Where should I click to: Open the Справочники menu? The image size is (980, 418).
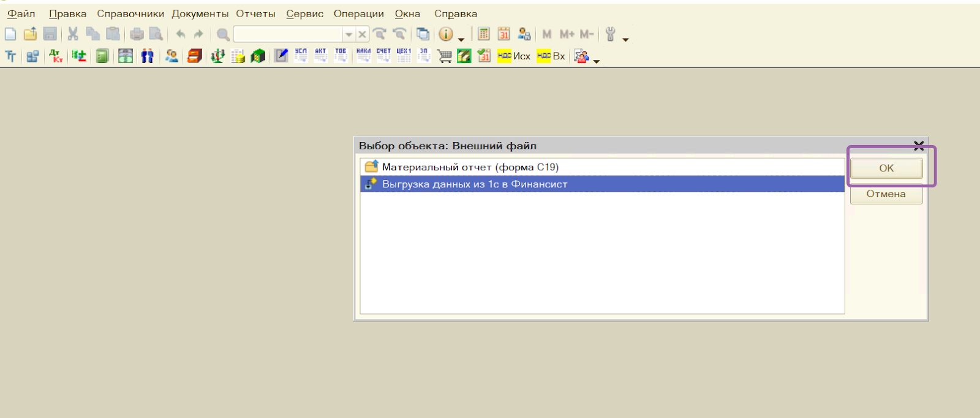(130, 13)
